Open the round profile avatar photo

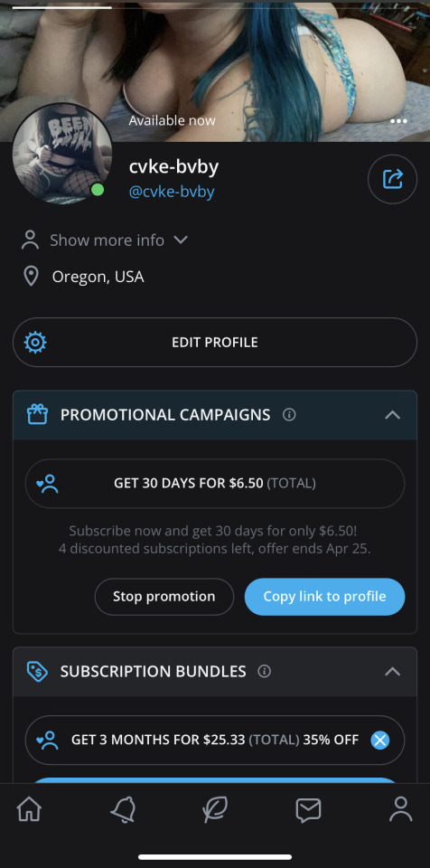pos(61,154)
